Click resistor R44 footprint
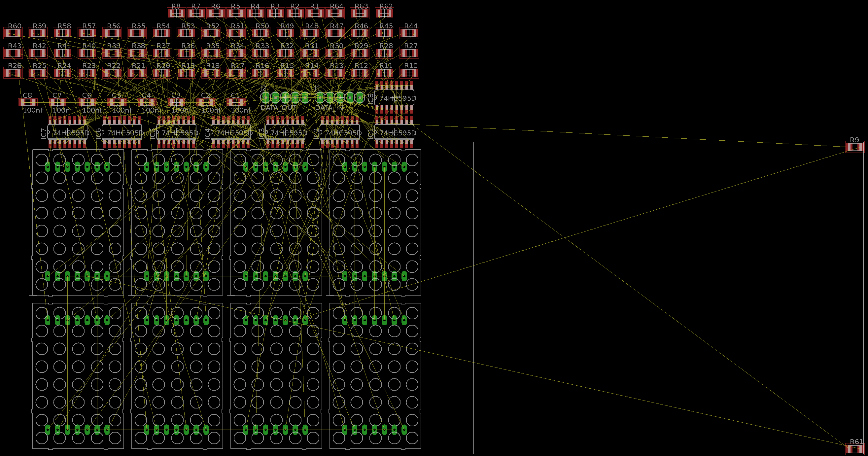Viewport: 868px width, 456px height. click(409, 33)
